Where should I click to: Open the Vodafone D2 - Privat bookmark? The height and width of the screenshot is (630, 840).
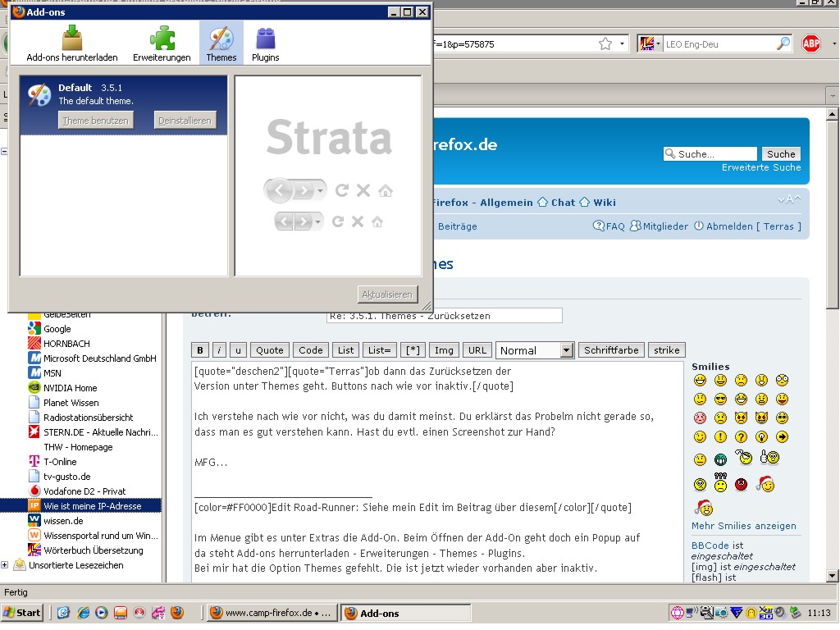click(84, 491)
